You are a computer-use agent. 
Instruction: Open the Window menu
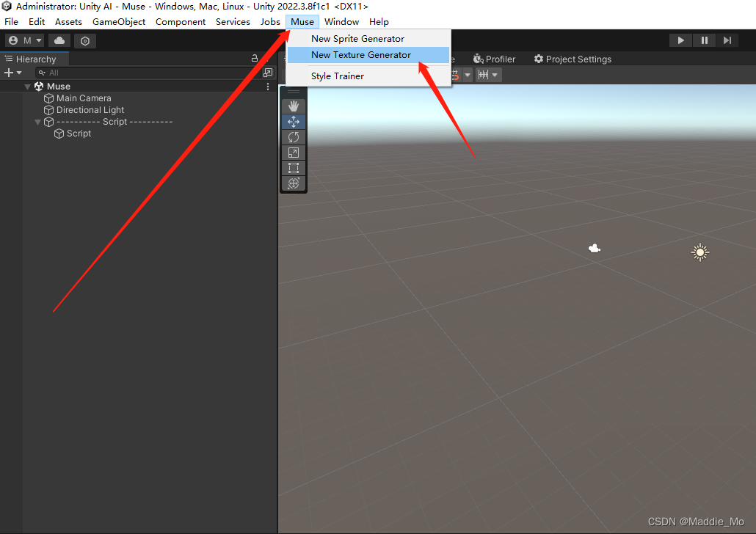coord(341,22)
